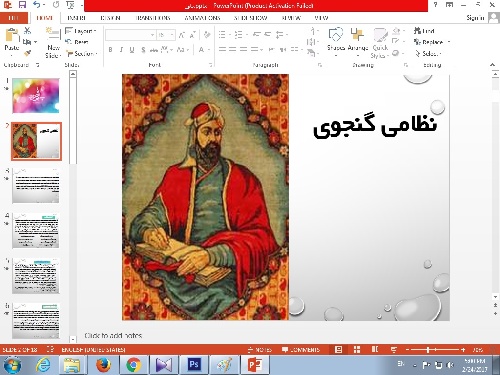Open the Section dropdown
Viewport: 500px width, 375px height.
click(x=82, y=53)
